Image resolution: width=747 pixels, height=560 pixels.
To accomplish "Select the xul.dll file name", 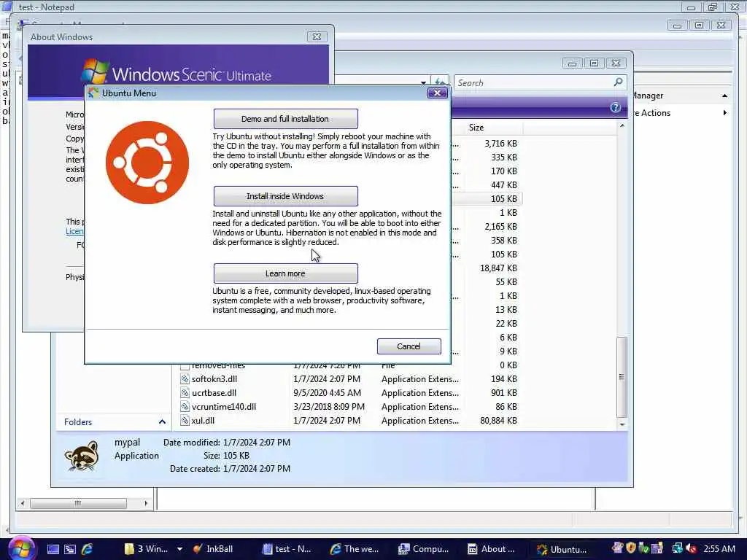I will point(203,421).
